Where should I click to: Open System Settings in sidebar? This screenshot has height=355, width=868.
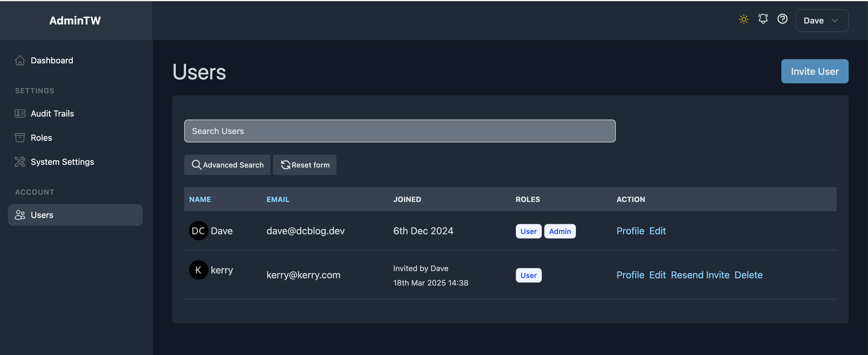[x=62, y=162]
